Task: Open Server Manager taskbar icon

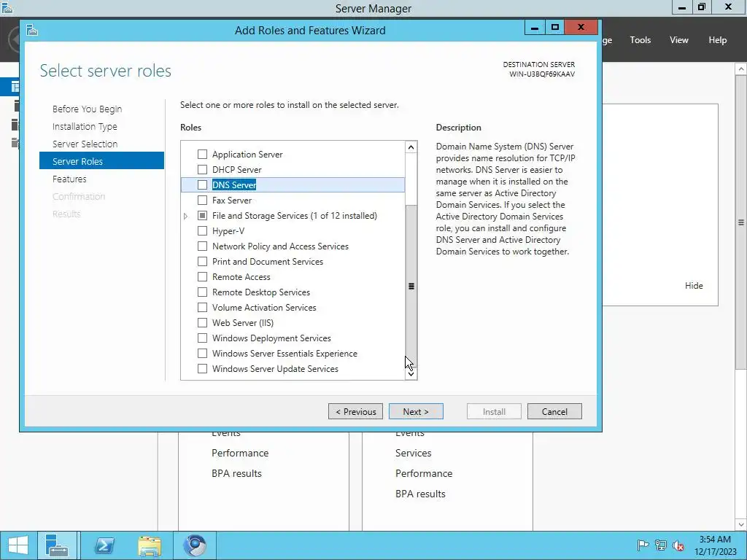Action: click(x=57, y=545)
